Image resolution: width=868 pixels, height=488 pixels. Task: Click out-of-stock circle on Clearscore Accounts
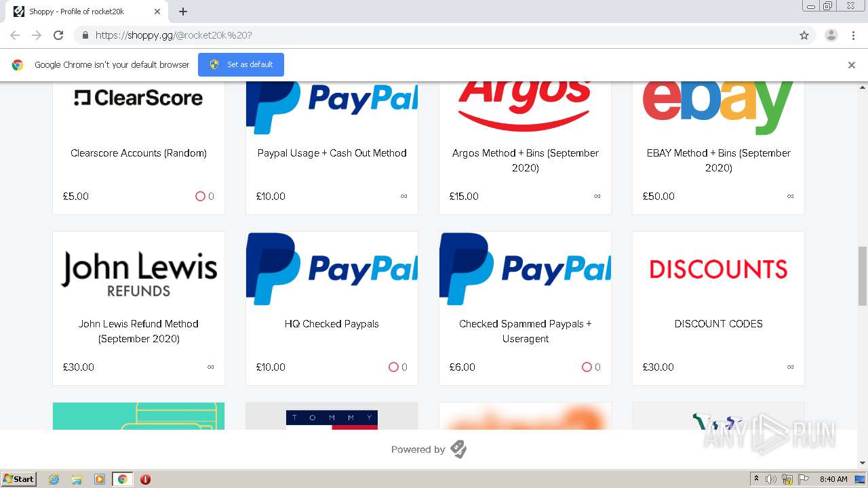pos(200,197)
